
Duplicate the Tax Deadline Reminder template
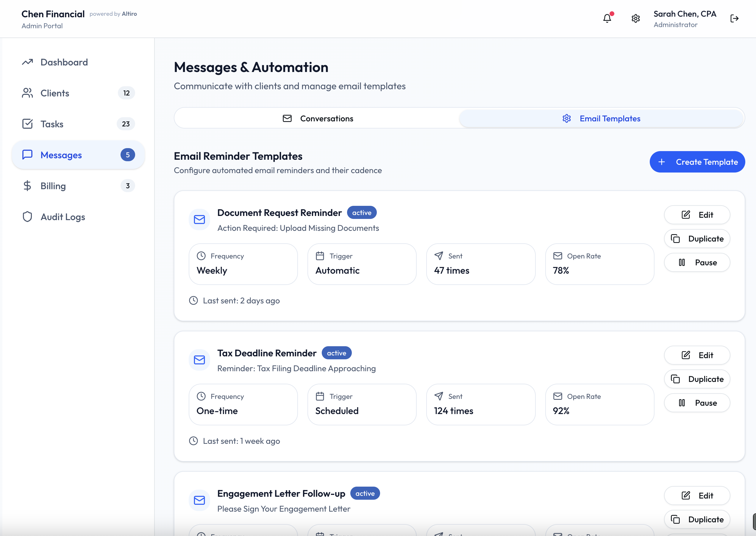coord(697,379)
